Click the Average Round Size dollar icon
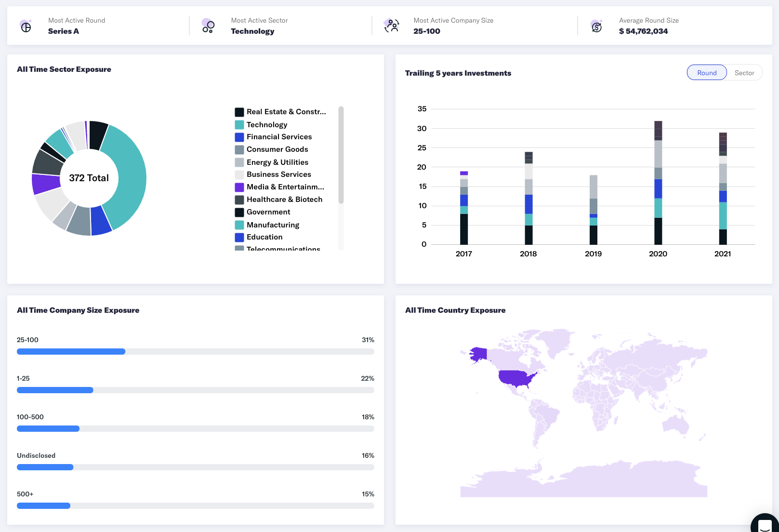Image resolution: width=779 pixels, height=532 pixels. click(x=596, y=27)
